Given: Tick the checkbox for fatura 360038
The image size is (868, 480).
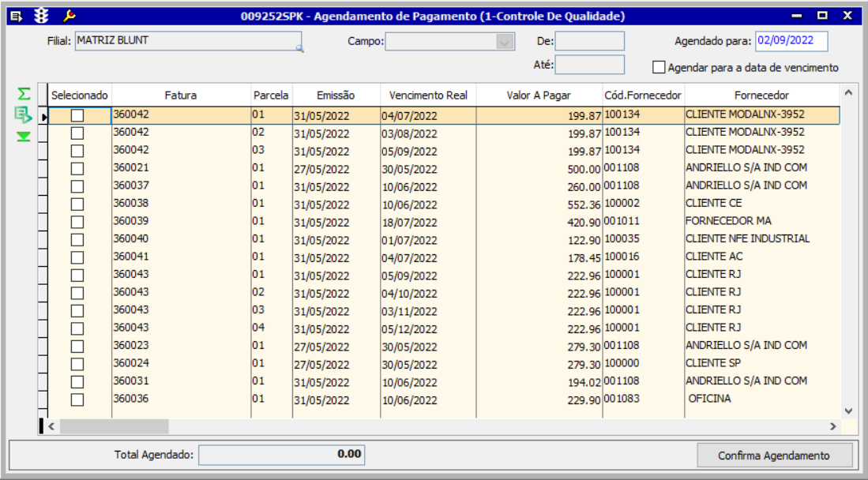Looking at the screenshot, I should click(77, 204).
